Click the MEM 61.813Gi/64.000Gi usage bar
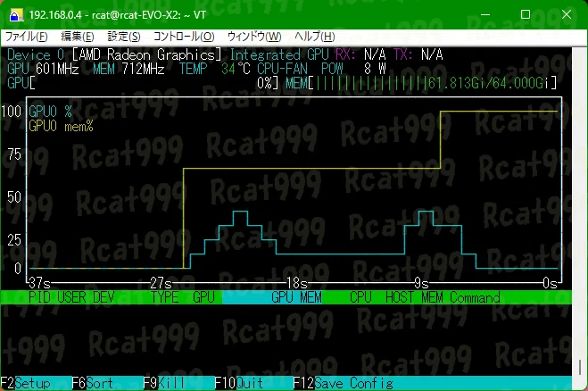 point(421,83)
